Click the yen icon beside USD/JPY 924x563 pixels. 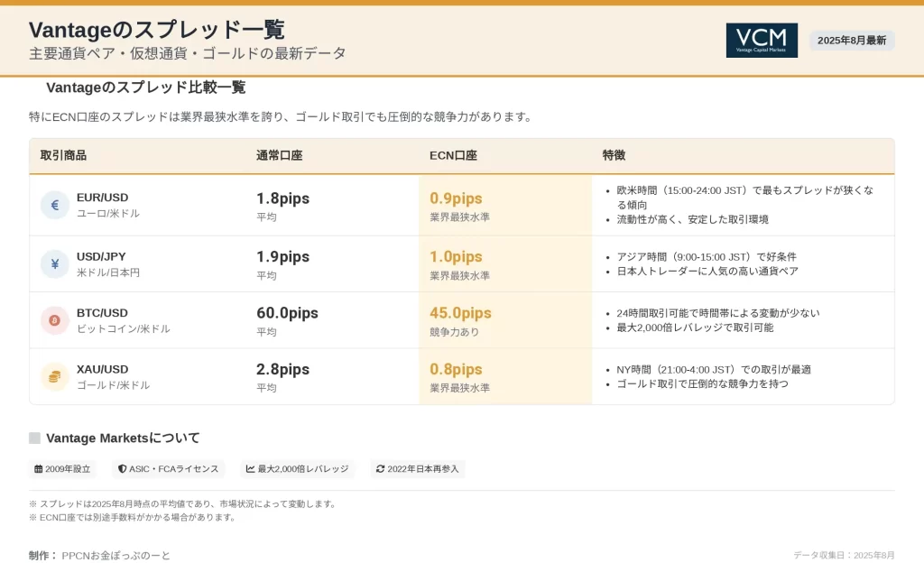tap(55, 263)
